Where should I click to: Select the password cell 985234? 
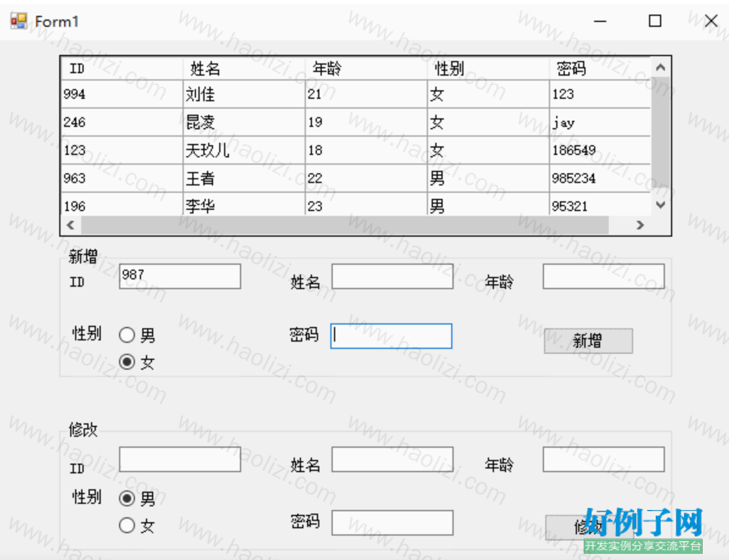pyautogui.click(x=600, y=178)
